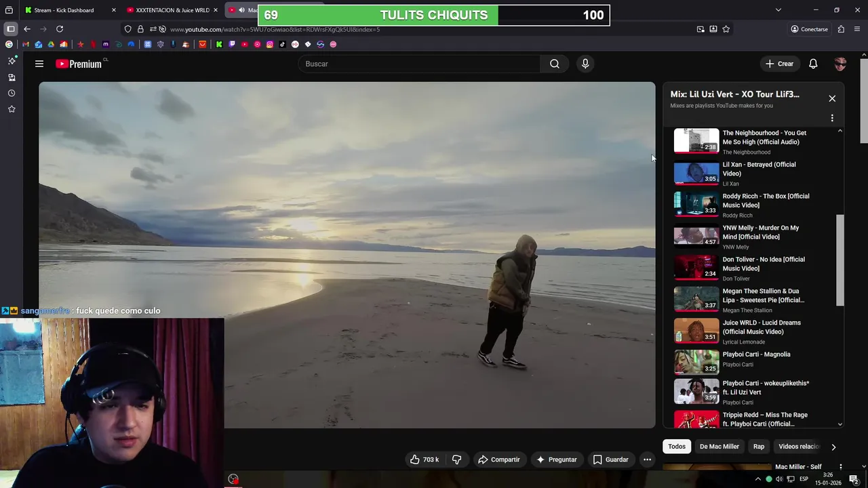This screenshot has height=488, width=868.
Task: Click the Compartir share button
Action: click(x=498, y=460)
